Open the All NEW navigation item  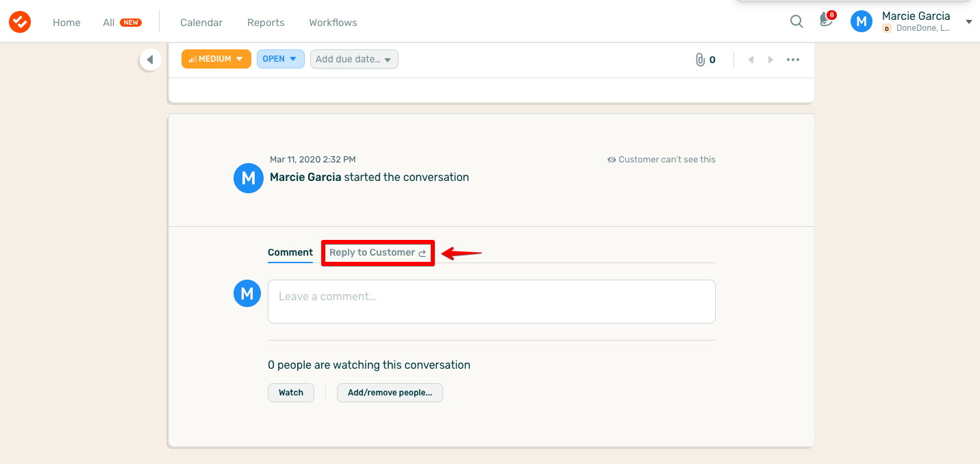pos(122,23)
